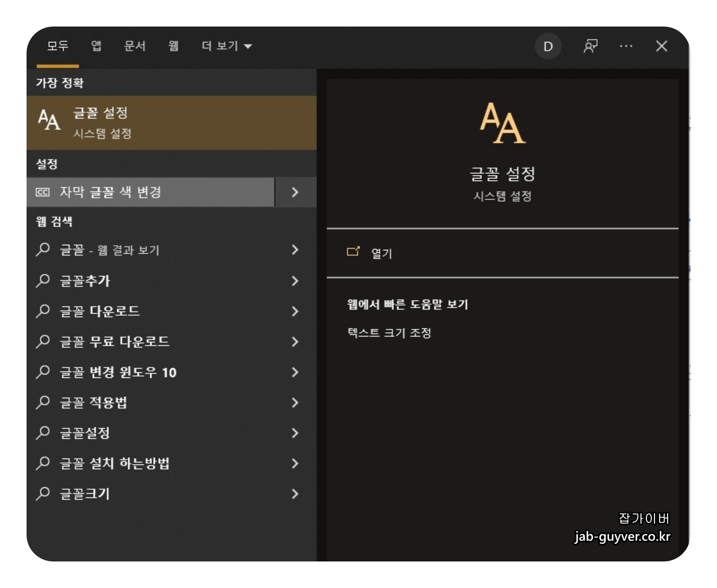Image resolution: width=717 pixels, height=588 pixels.
Task: Open the three-dot options menu
Action: (626, 46)
